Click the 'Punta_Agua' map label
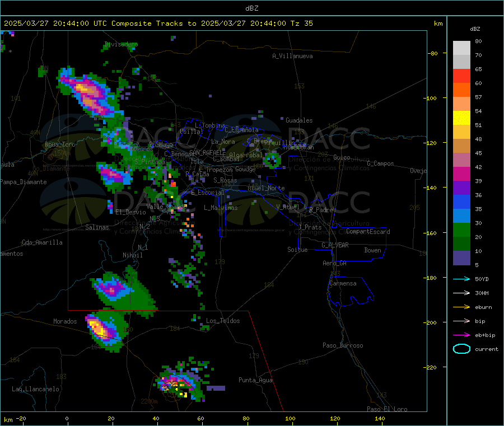This screenshot has height=426, width=504. coord(255,380)
